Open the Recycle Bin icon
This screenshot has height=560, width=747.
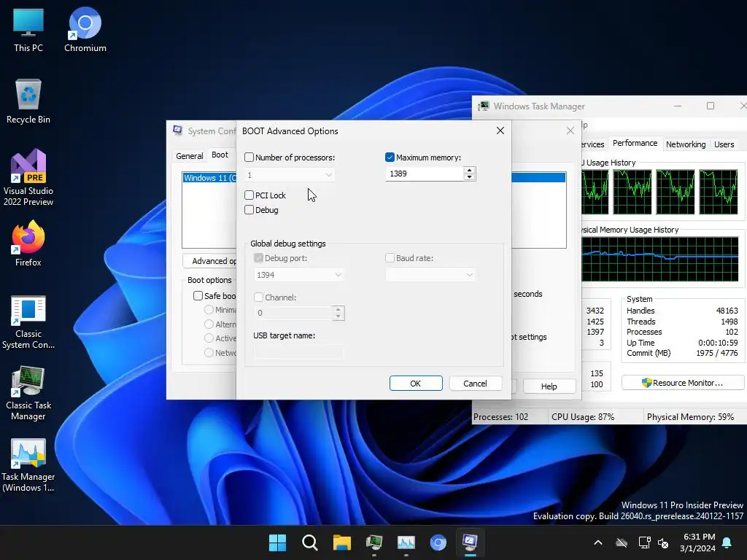28,101
